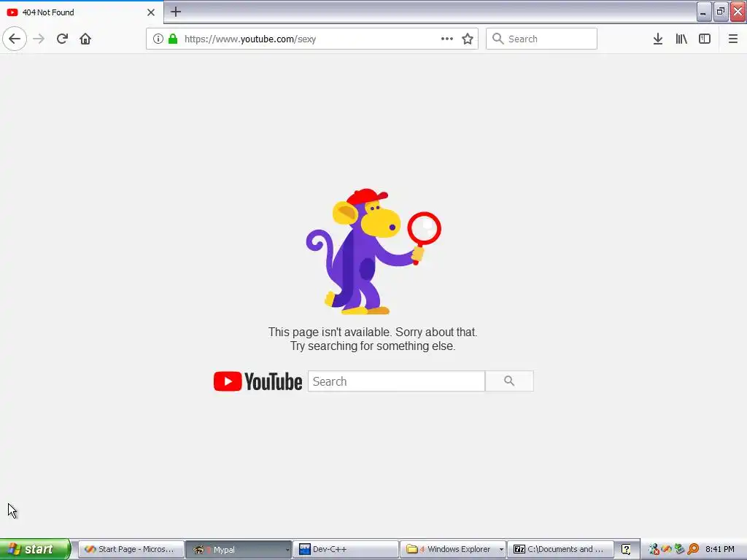
Task: Show site information via the info icon
Action: coord(158,39)
